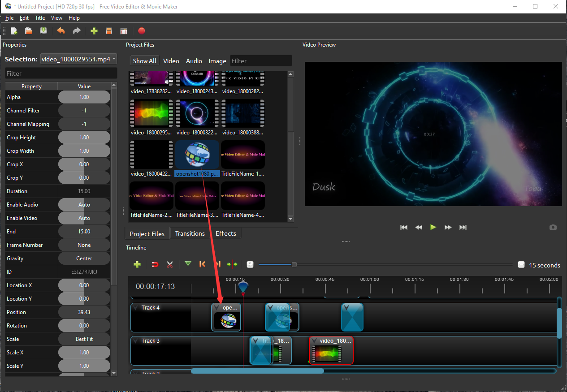This screenshot has width=567, height=392.
Task: Take a snapshot with the camera icon
Action: [x=553, y=227]
